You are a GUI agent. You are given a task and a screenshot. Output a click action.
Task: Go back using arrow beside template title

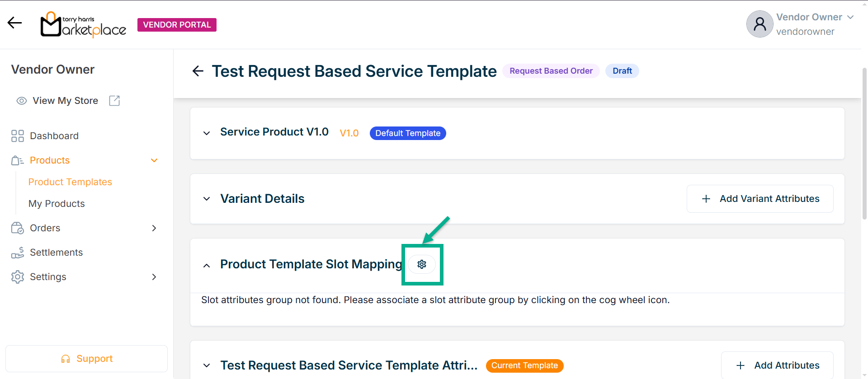pos(198,71)
